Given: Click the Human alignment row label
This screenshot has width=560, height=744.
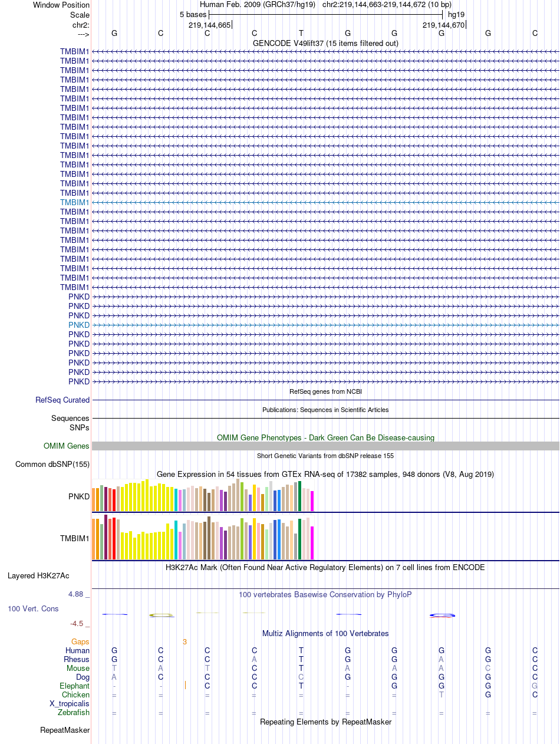Looking at the screenshot, I should coord(78,650).
